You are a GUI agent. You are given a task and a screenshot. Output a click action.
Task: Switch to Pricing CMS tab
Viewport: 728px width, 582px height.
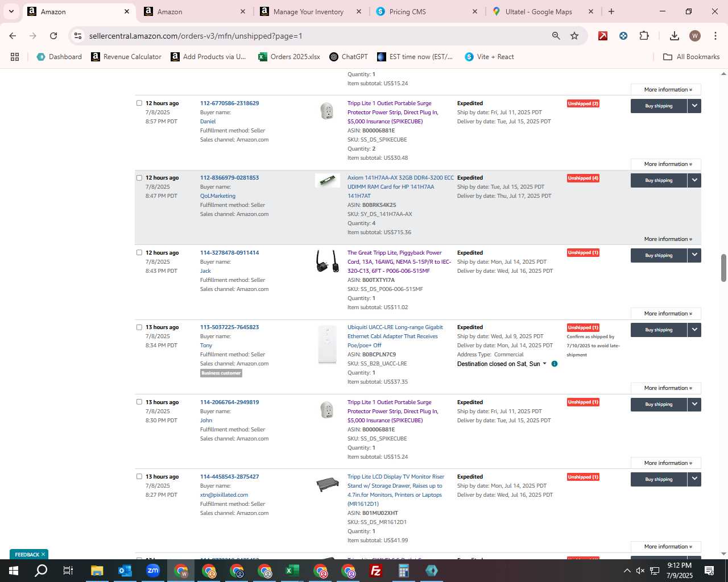pyautogui.click(x=427, y=11)
